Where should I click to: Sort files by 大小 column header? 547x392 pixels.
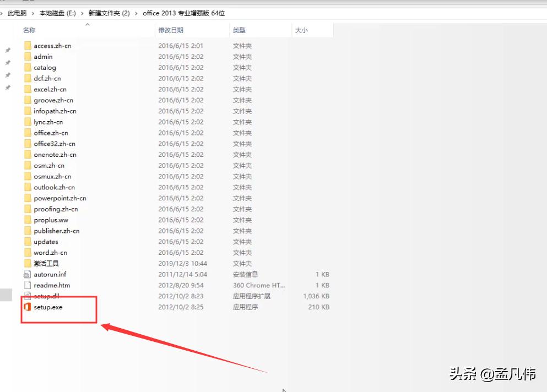pos(301,30)
